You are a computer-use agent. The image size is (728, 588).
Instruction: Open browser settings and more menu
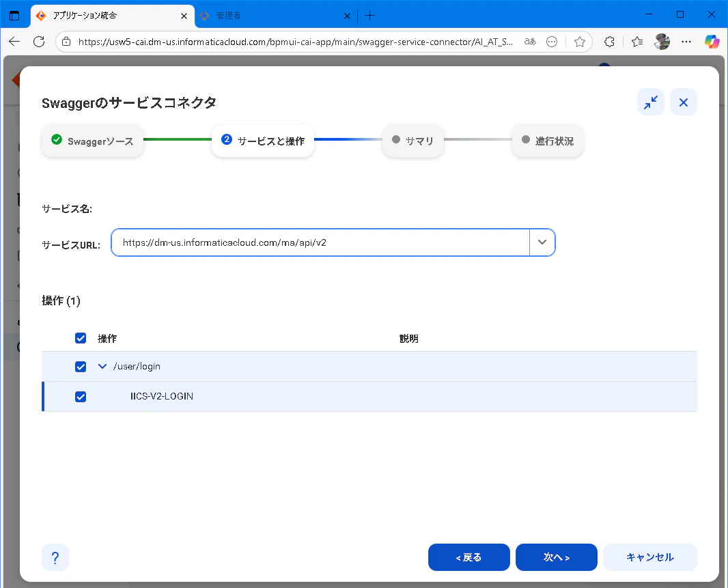click(x=686, y=42)
